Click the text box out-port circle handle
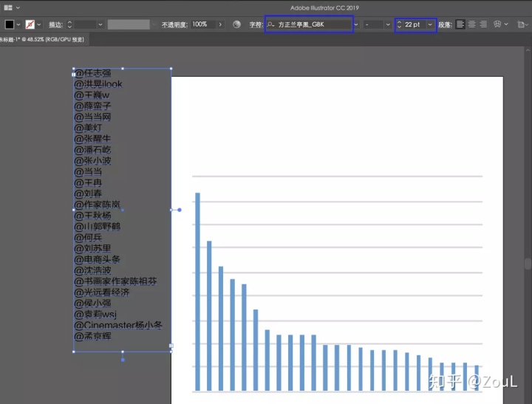532x404 pixels. pos(180,210)
